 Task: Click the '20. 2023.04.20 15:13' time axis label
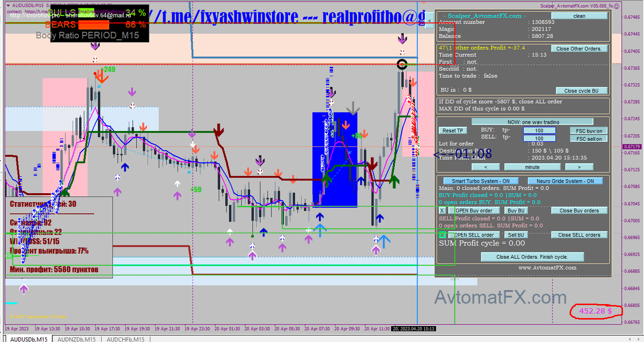pyautogui.click(x=414, y=329)
